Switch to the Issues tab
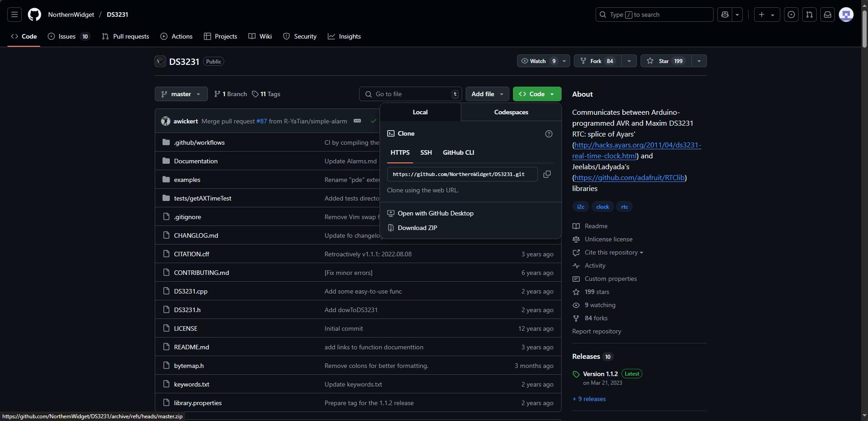This screenshot has width=868, height=421. [x=69, y=36]
